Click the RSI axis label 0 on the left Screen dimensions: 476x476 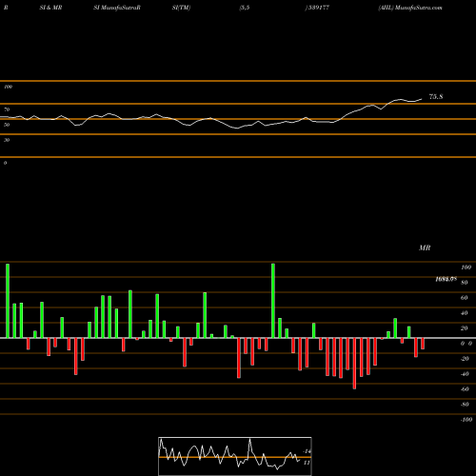click(x=5, y=163)
